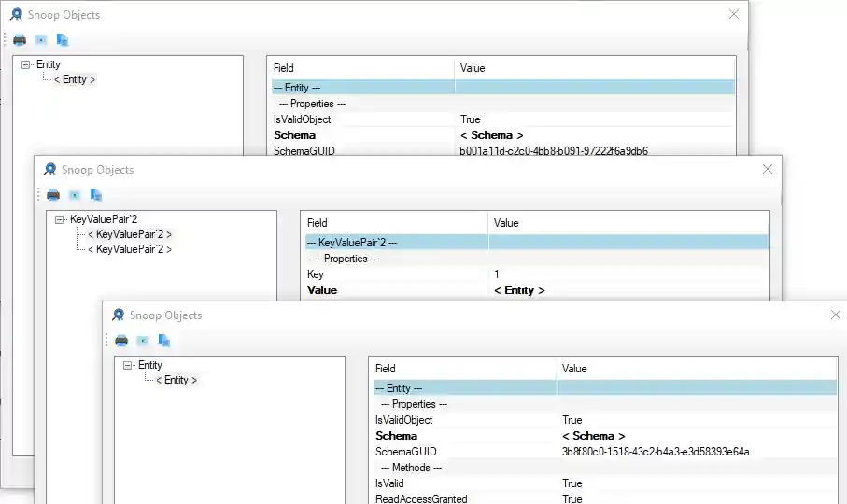Click Field column header in the frontmost window
The image size is (847, 504).
click(386, 369)
